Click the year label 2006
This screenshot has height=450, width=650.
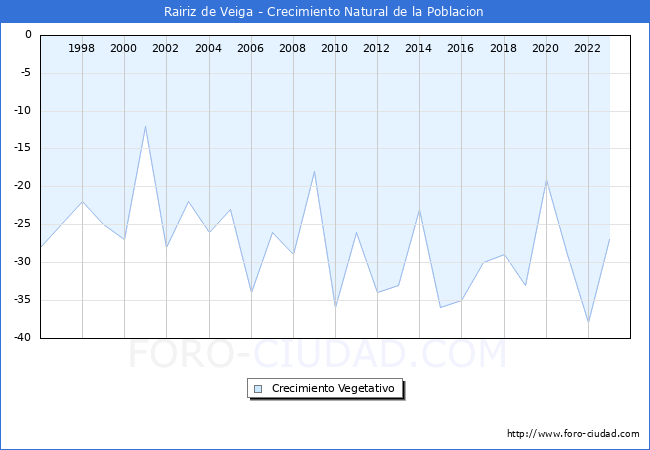(250, 48)
